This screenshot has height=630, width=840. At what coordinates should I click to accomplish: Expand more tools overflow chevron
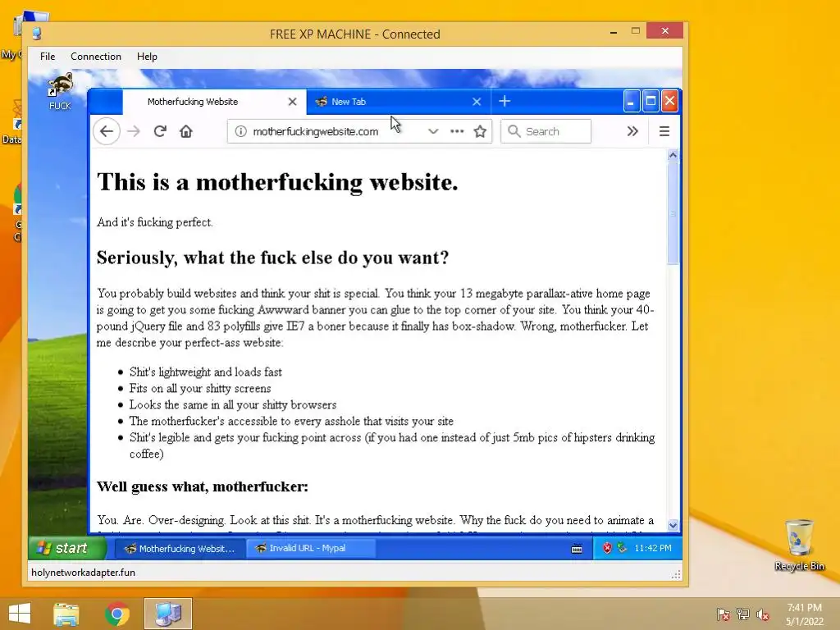coord(632,131)
